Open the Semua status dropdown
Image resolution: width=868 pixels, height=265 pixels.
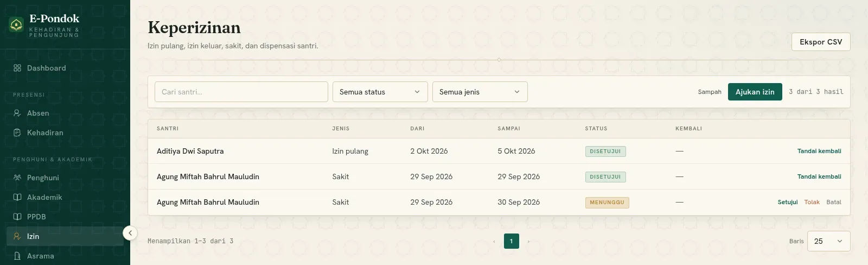[380, 92]
